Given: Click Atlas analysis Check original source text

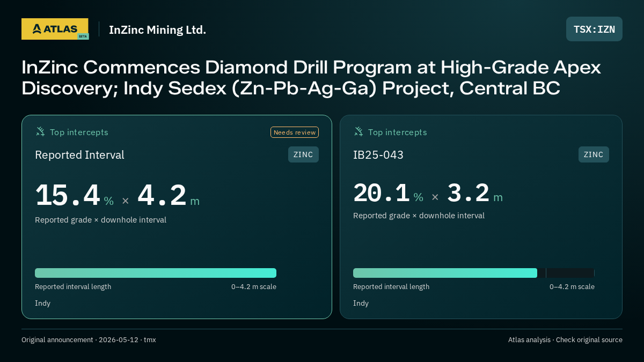Looking at the screenshot, I should point(565,340).
